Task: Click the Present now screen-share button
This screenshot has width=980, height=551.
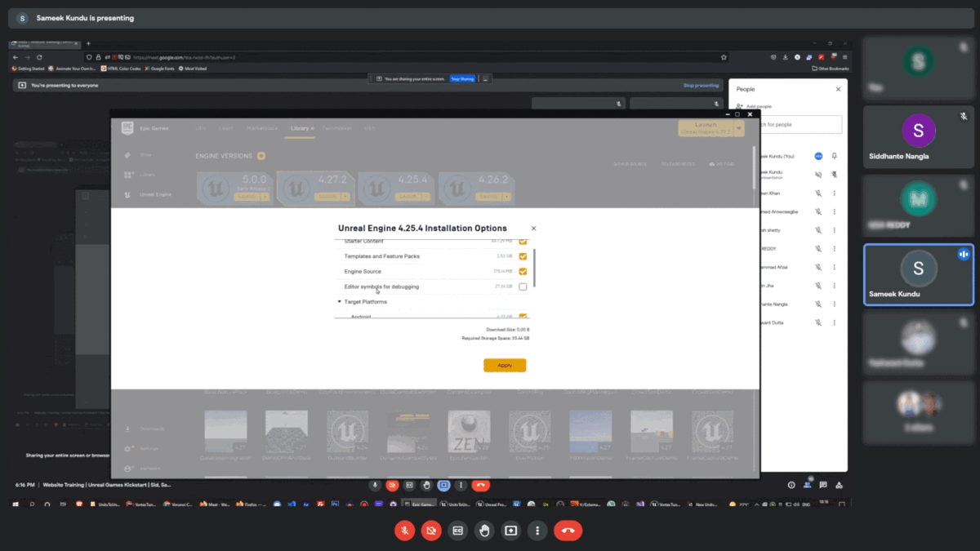Action: pos(511,531)
